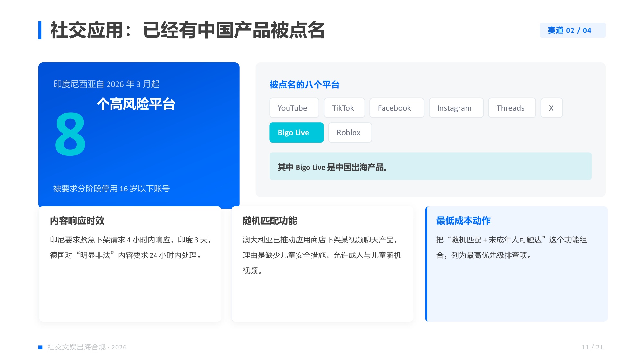
Task: Click the heading 被点名的八个平台
Action: 304,85
